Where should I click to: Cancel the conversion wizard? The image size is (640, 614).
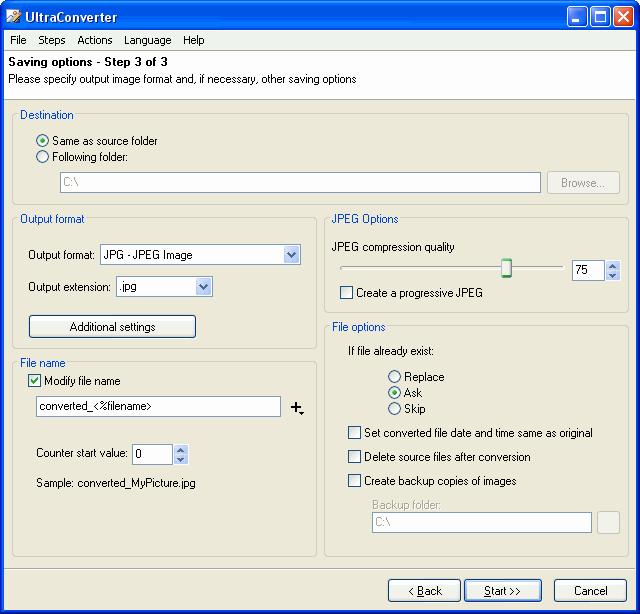(590, 591)
